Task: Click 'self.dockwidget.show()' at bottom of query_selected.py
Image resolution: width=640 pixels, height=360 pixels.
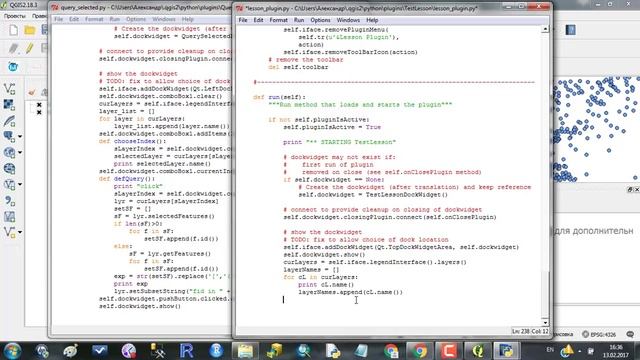Action: tap(140, 306)
